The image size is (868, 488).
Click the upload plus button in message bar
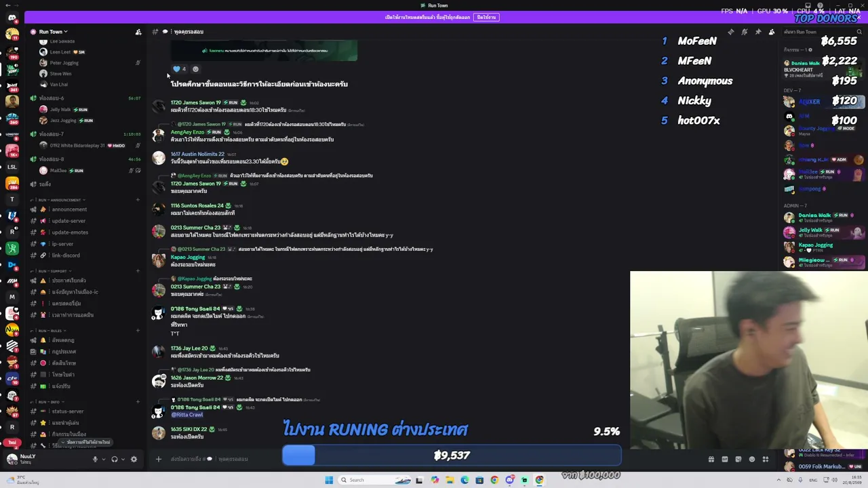159,460
